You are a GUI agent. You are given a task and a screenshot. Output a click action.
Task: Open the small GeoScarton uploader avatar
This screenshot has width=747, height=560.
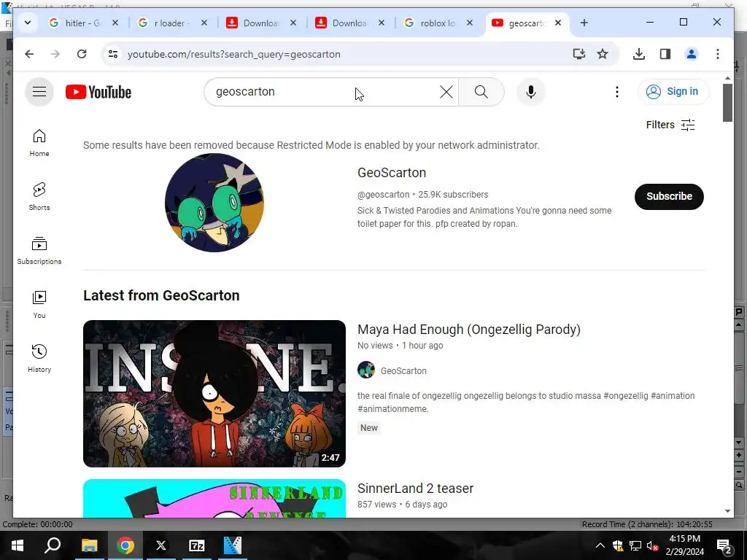coord(366,370)
